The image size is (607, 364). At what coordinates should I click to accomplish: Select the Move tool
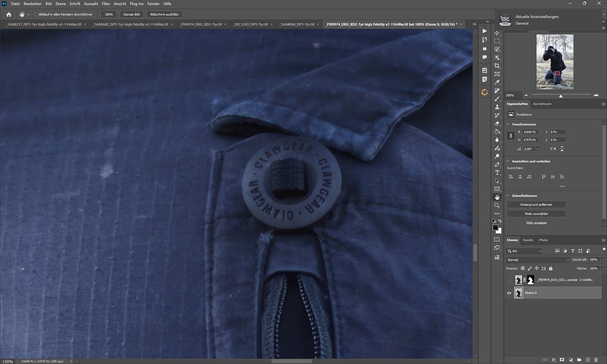click(x=497, y=33)
